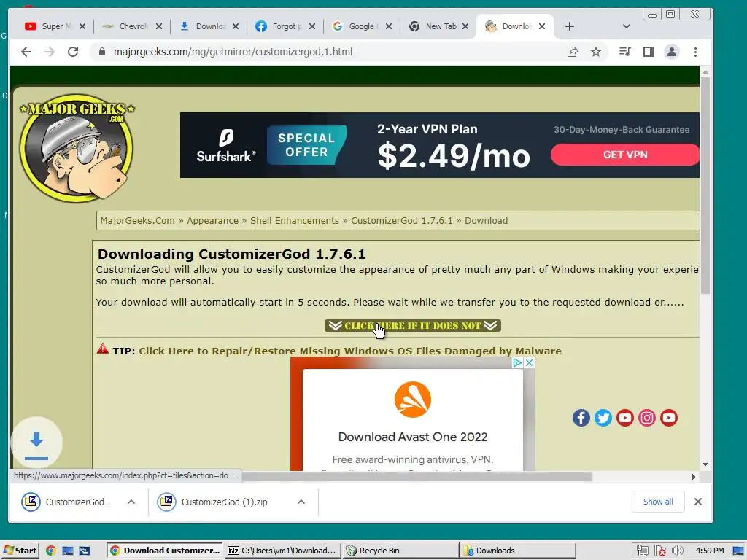Viewport: 747px width, 560px height.
Task: Open MajorGeeks Instagram icon
Action: click(647, 418)
